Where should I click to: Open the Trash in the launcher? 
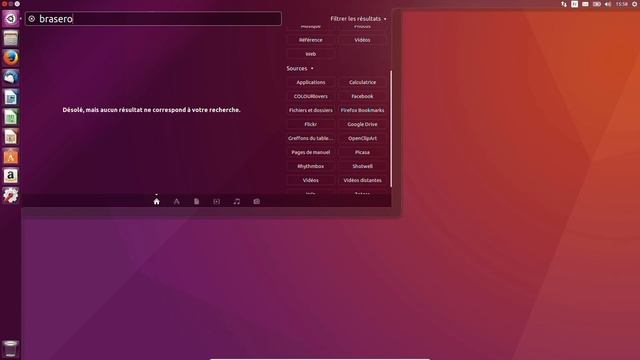[11, 349]
